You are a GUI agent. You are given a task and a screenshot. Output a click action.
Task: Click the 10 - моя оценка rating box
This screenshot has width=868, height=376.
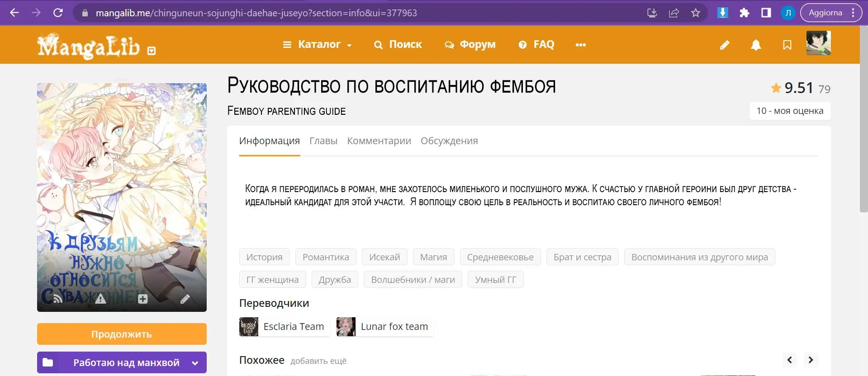(790, 111)
